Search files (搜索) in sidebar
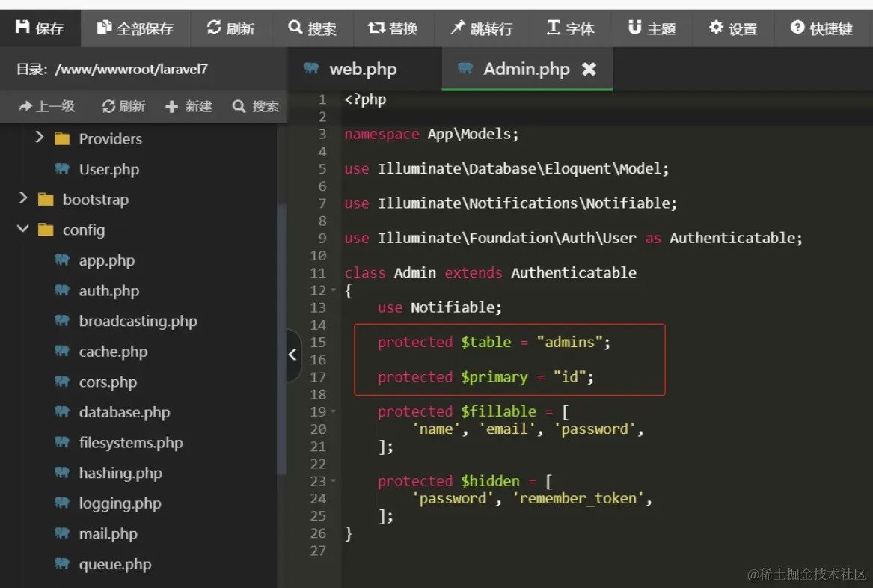Viewport: 873px width, 588px height. (256, 106)
